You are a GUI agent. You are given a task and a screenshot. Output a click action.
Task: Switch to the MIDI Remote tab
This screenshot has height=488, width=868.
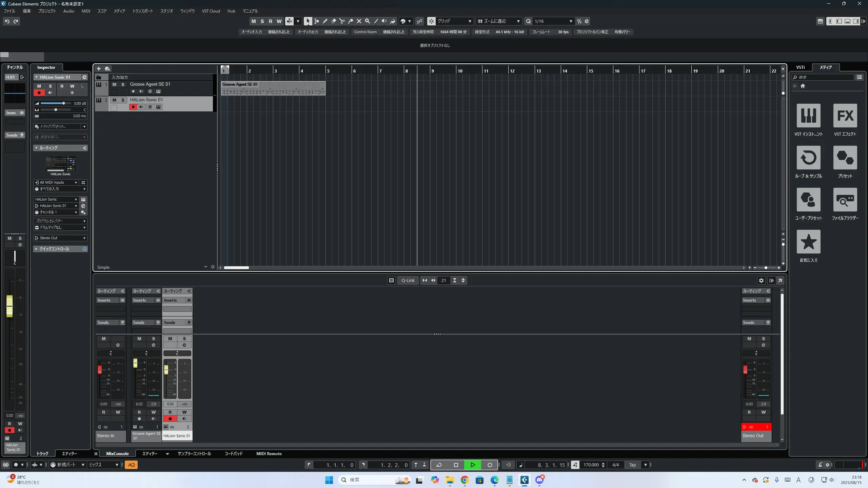(269, 454)
